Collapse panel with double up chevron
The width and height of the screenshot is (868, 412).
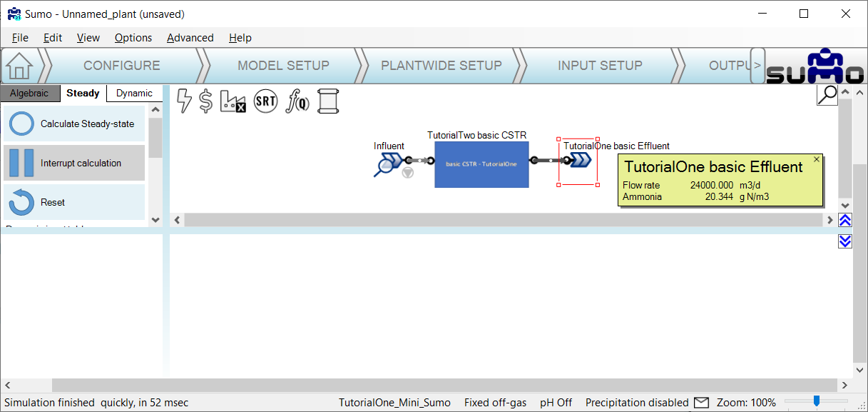pos(845,220)
